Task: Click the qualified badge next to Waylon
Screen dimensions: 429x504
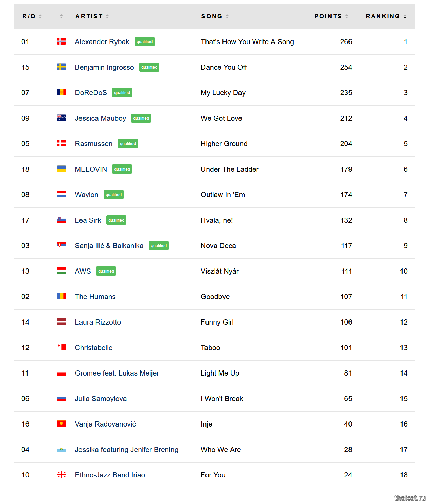Action: pyautogui.click(x=113, y=195)
